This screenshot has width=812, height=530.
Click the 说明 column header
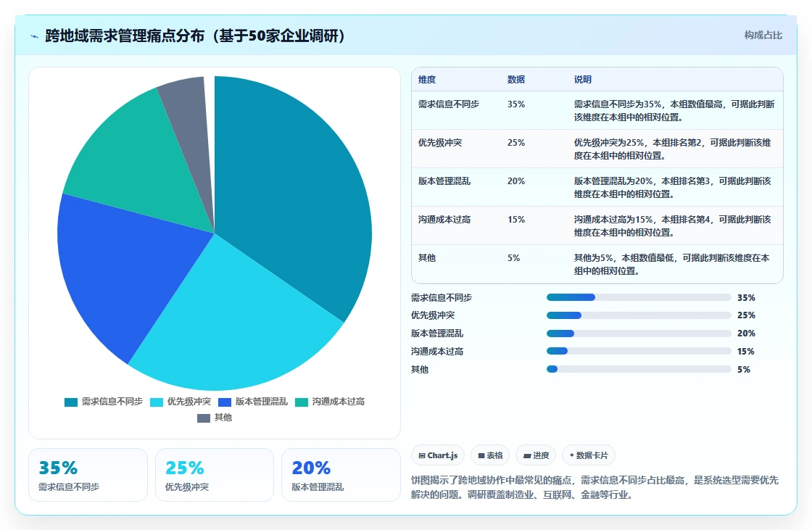click(583, 80)
